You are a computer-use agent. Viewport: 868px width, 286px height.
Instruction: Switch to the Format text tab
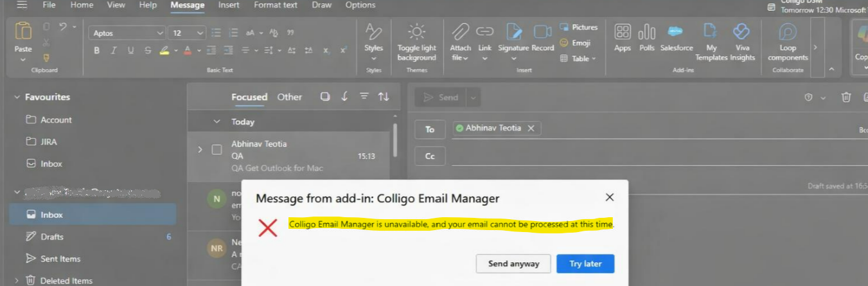coord(276,5)
